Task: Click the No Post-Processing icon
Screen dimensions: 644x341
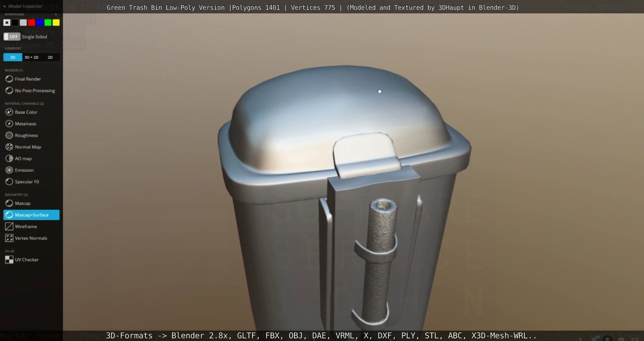Action: pos(9,90)
